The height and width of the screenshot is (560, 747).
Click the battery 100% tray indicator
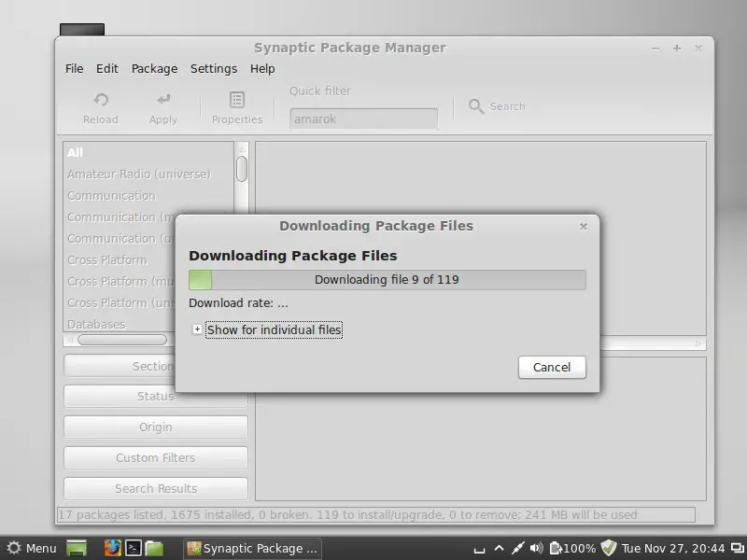tap(572, 548)
